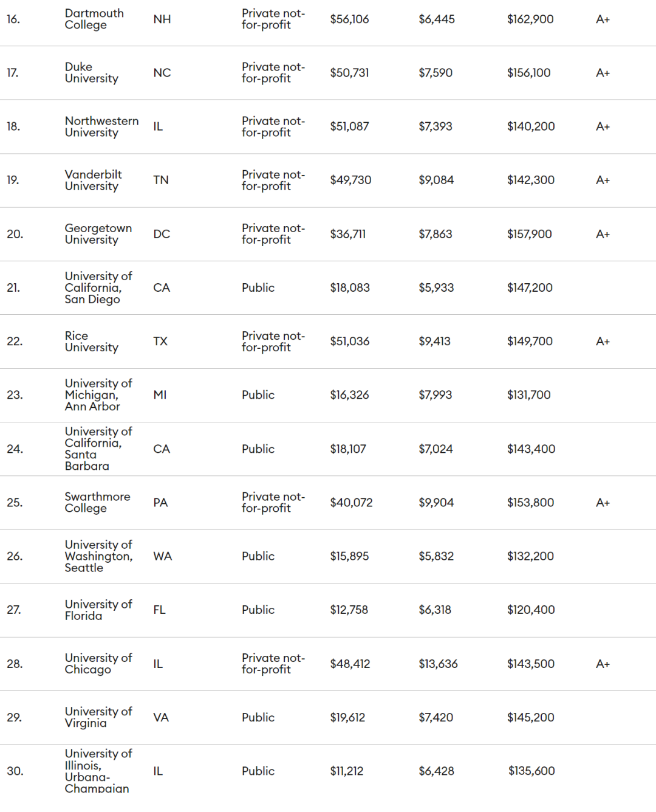
Task: Click the $11,212 cost cell
Action: (x=346, y=771)
